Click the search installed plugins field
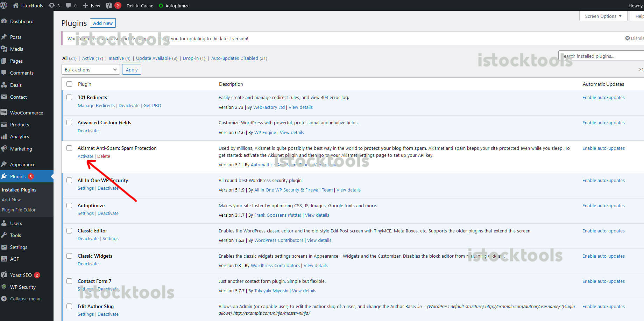 [x=601, y=56]
